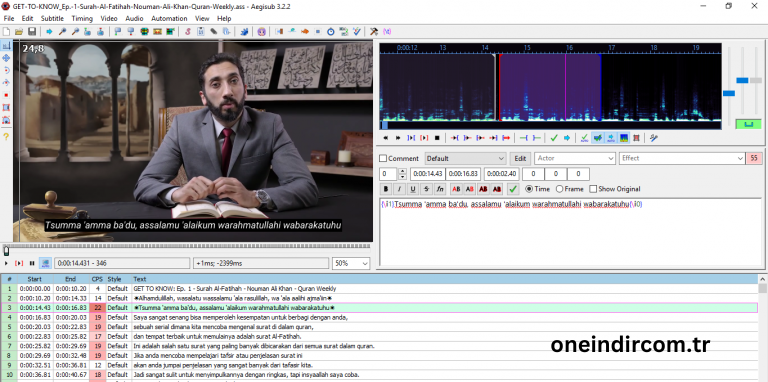Select the Drag subtitles move tool
This screenshot has height=382, width=768.
click(x=6, y=58)
